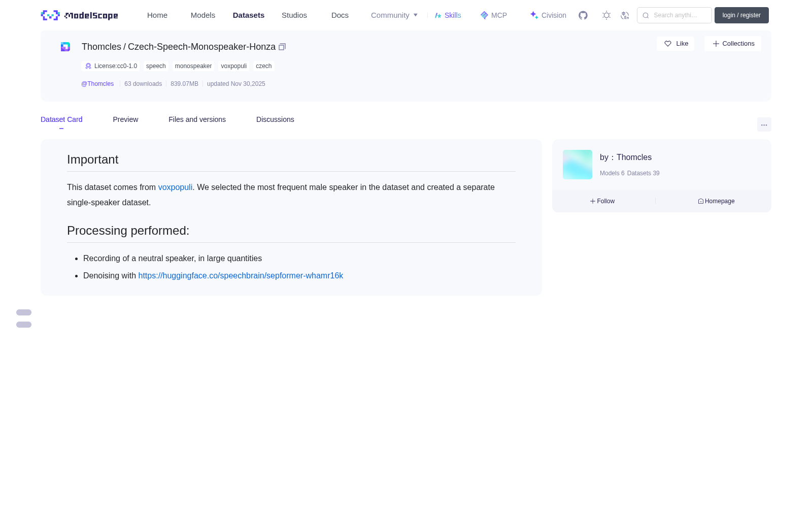Open the voxpopuli link
The height and width of the screenshot is (508, 812).
point(175,187)
